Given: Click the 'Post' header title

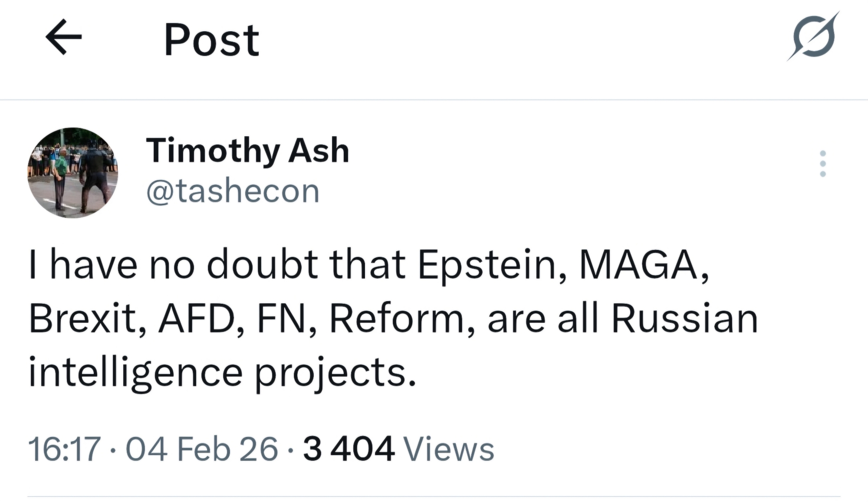Looking at the screenshot, I should (211, 40).
